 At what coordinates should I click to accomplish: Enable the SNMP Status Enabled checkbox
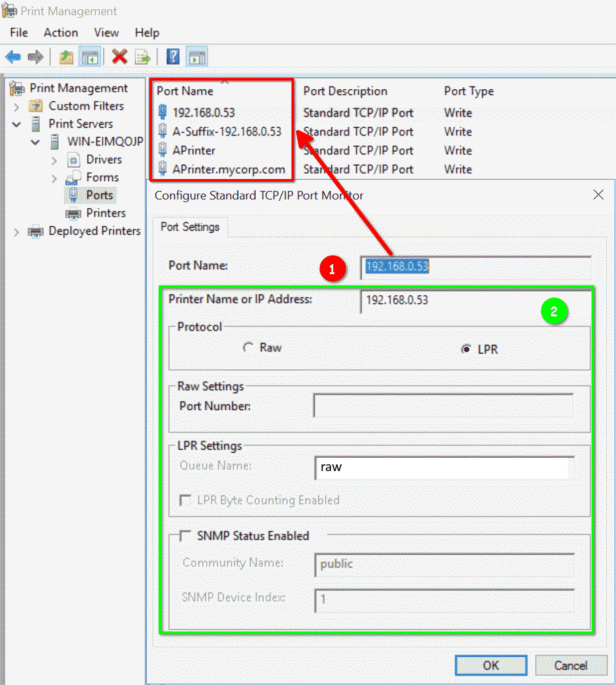coord(185,536)
